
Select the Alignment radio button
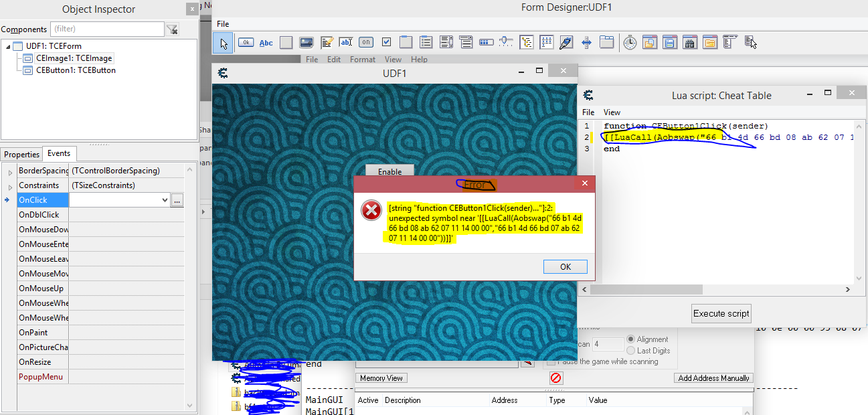(631, 339)
